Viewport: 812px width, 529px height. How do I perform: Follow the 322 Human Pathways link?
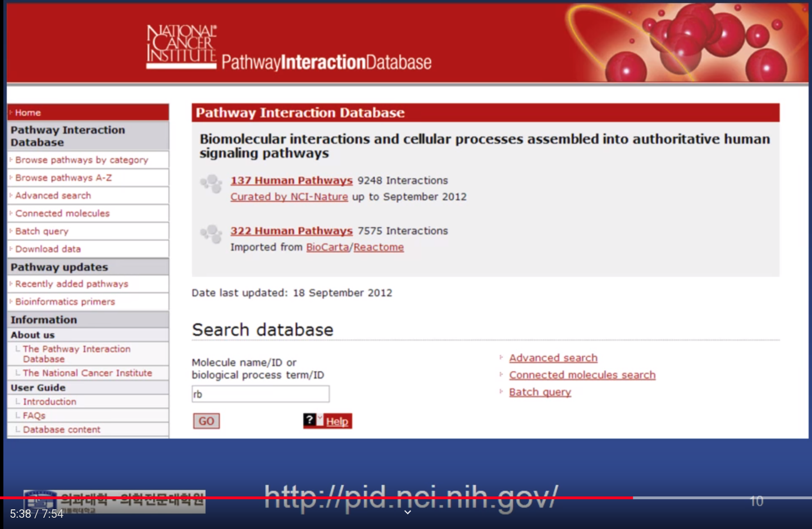tap(291, 231)
